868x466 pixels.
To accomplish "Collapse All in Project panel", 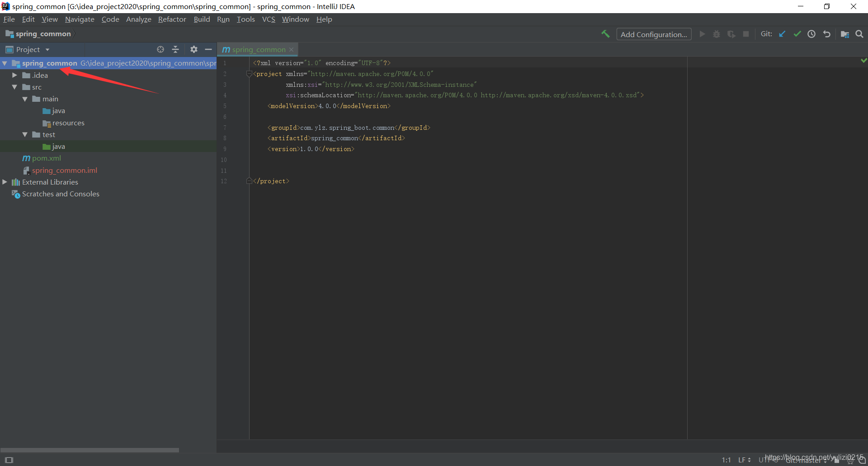I will pyautogui.click(x=175, y=49).
